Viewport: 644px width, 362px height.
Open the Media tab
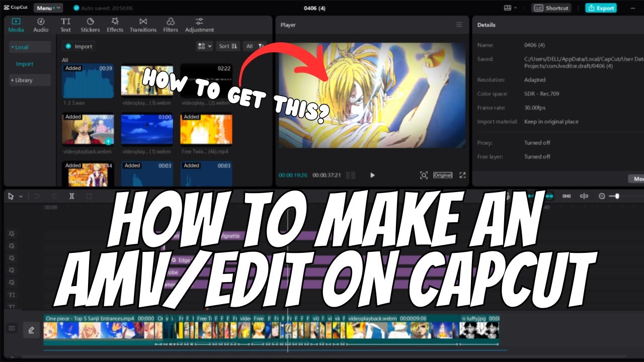coord(16,25)
